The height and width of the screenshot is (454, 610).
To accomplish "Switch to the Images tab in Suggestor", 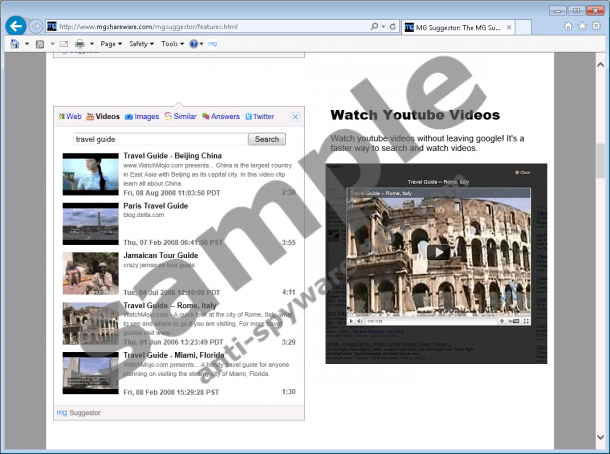I will tap(141, 117).
